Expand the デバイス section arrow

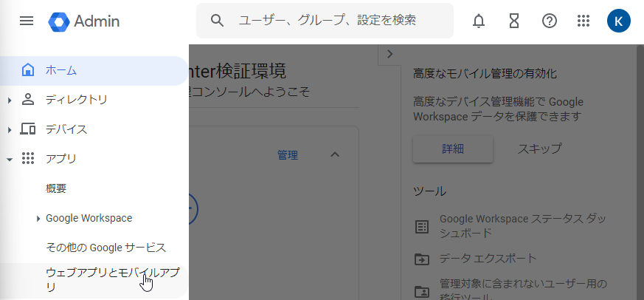tap(10, 129)
